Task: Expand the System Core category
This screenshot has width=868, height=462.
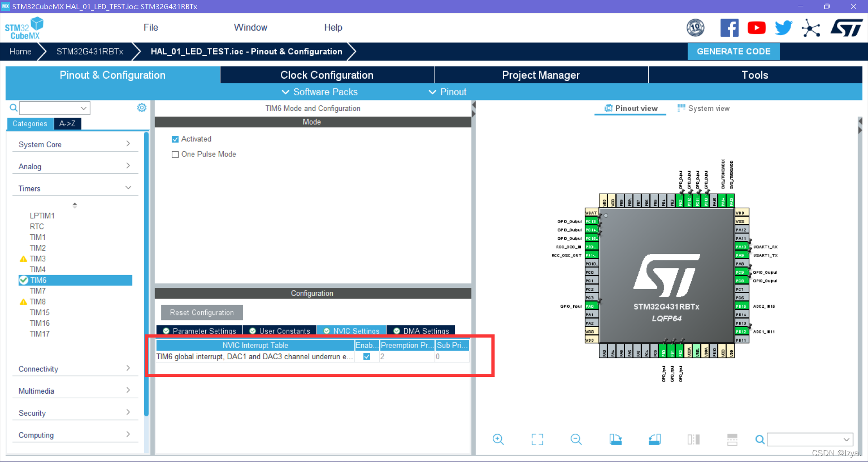Action: [75, 144]
